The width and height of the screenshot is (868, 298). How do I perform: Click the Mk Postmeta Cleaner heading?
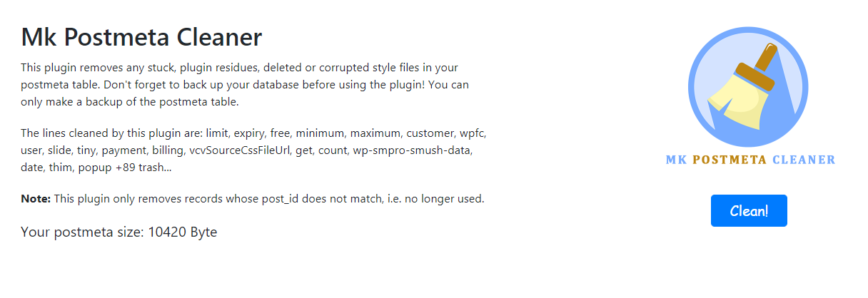click(x=141, y=37)
